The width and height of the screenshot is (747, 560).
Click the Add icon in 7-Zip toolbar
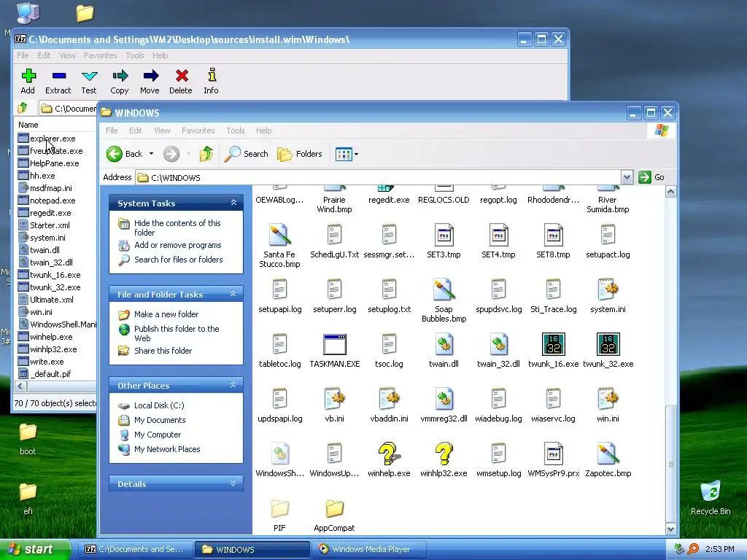(28, 76)
